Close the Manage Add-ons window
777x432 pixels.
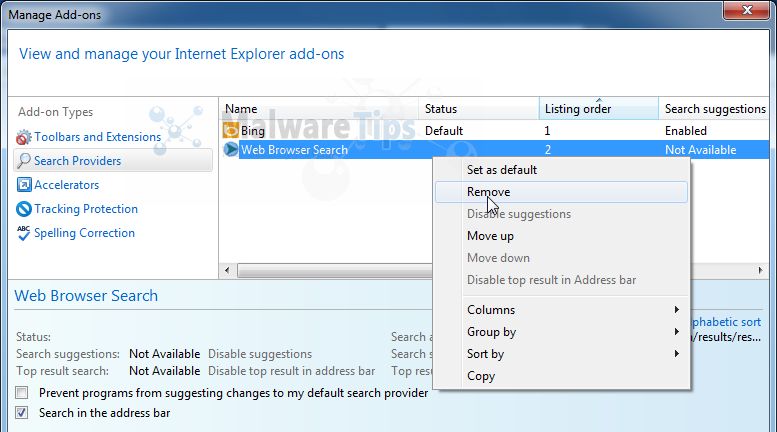(746, 10)
